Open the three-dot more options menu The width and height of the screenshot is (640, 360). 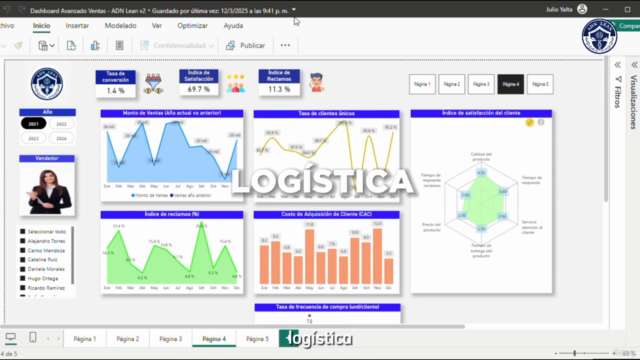click(x=285, y=45)
